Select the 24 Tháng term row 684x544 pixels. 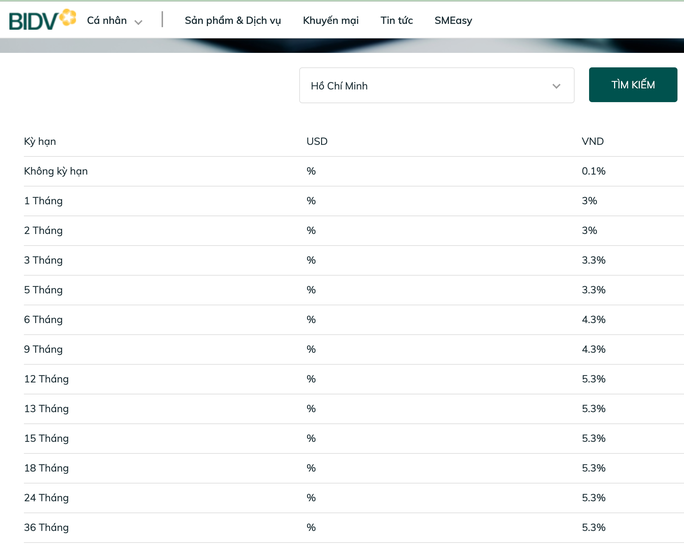(46, 498)
